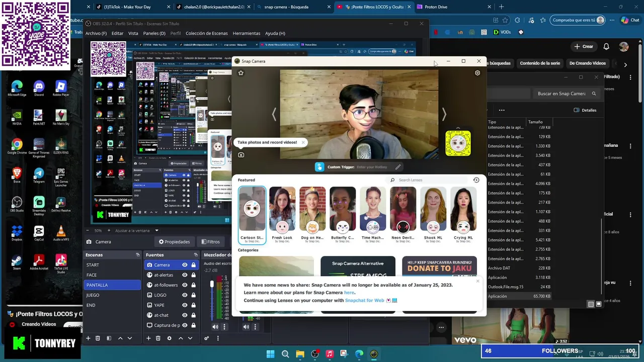
Task: Move the source down with the down arrow
Action: (190, 338)
